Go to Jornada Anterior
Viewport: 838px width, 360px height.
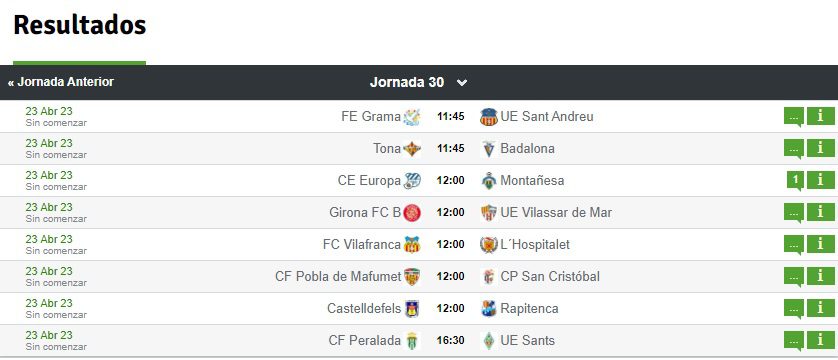(61, 82)
